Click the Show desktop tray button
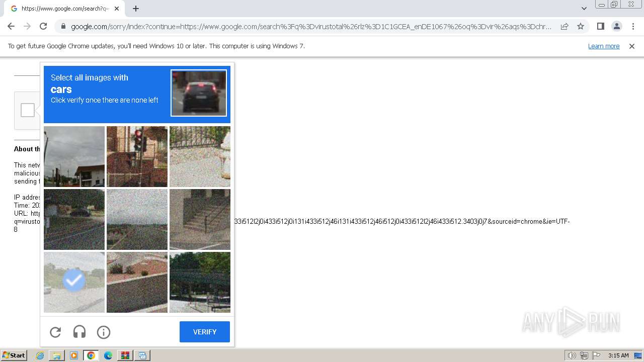The image size is (644, 362). (638, 355)
